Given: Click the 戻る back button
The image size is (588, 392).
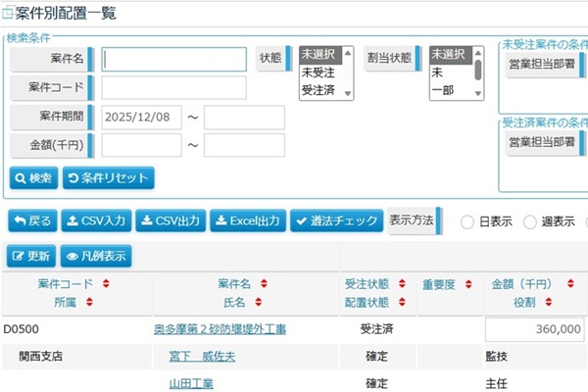Looking at the screenshot, I should [32, 220].
